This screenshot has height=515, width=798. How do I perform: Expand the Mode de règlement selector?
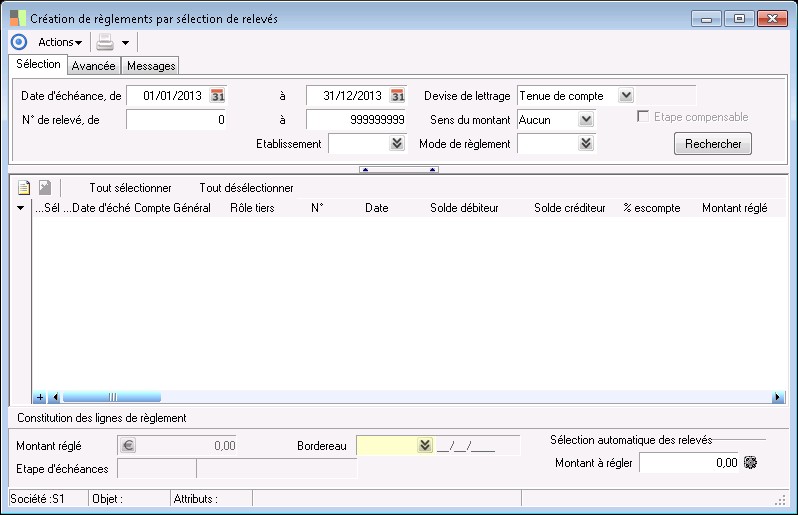[x=586, y=144]
